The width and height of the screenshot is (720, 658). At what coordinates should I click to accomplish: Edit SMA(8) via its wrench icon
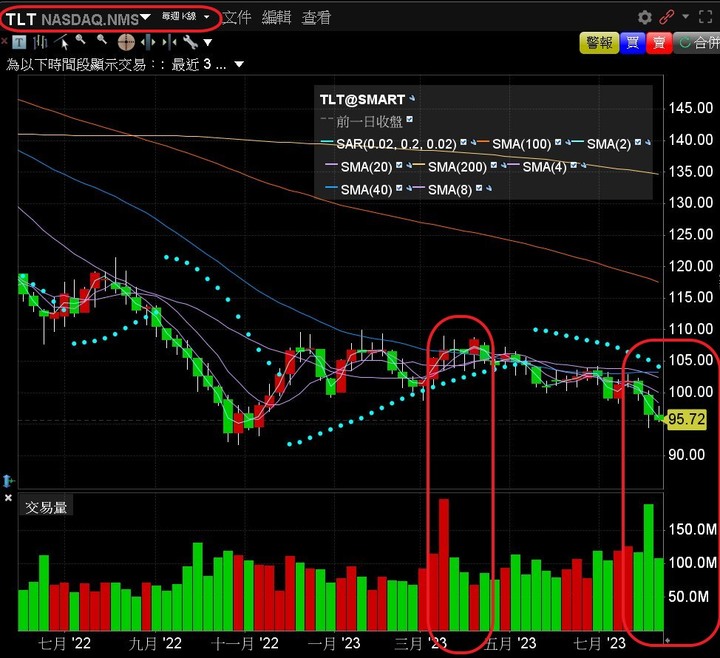(489, 188)
